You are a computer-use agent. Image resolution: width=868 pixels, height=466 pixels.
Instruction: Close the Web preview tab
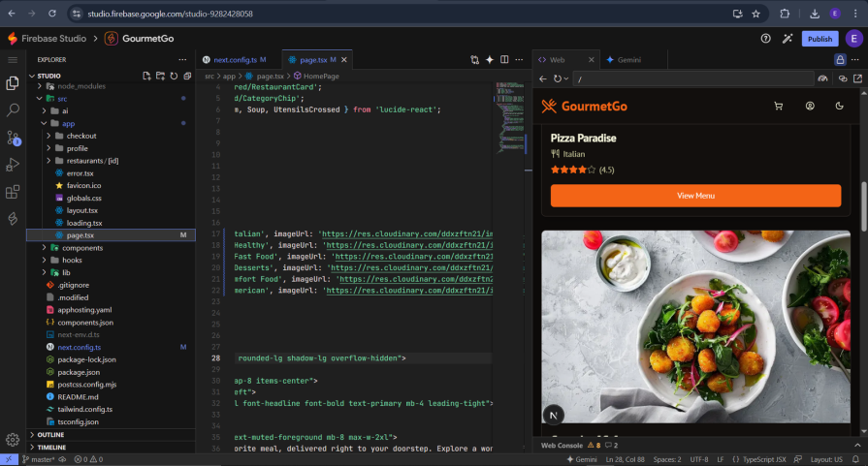tap(592, 60)
